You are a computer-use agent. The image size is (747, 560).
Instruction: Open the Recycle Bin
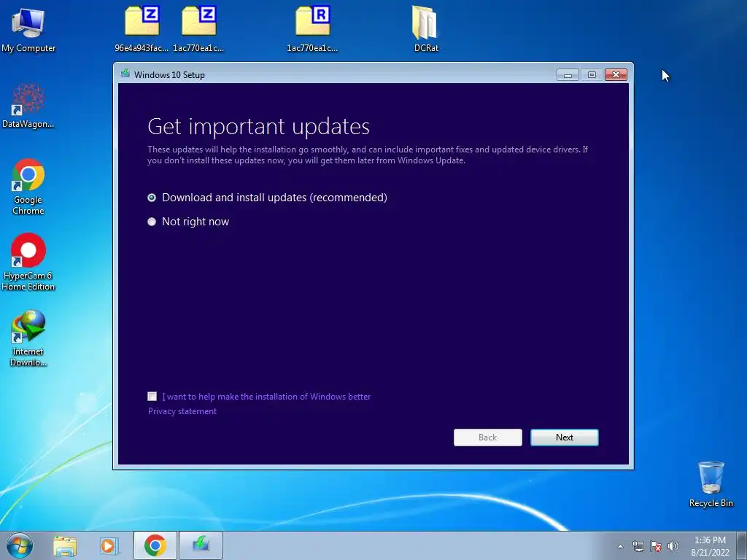(x=711, y=484)
